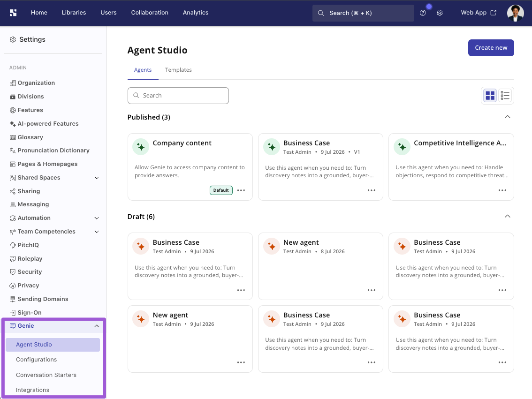Open the settings gear in top bar
Viewport: 532px width, 399px height.
coord(440,13)
